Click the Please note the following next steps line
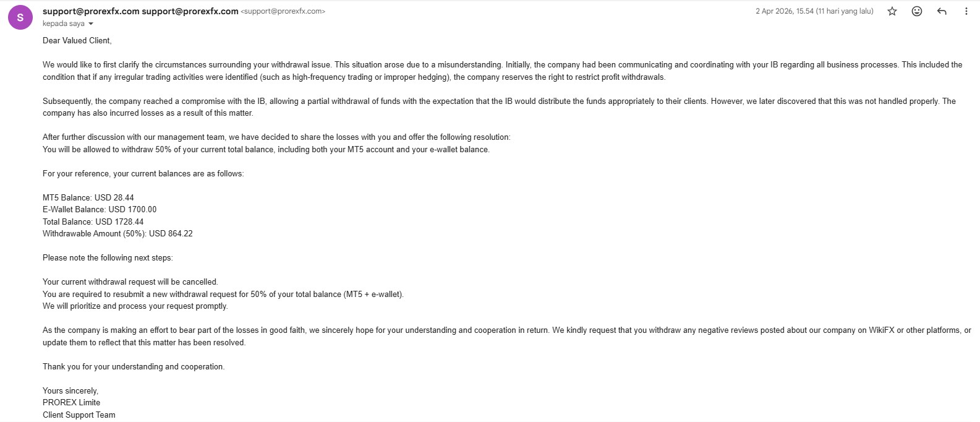 108,257
